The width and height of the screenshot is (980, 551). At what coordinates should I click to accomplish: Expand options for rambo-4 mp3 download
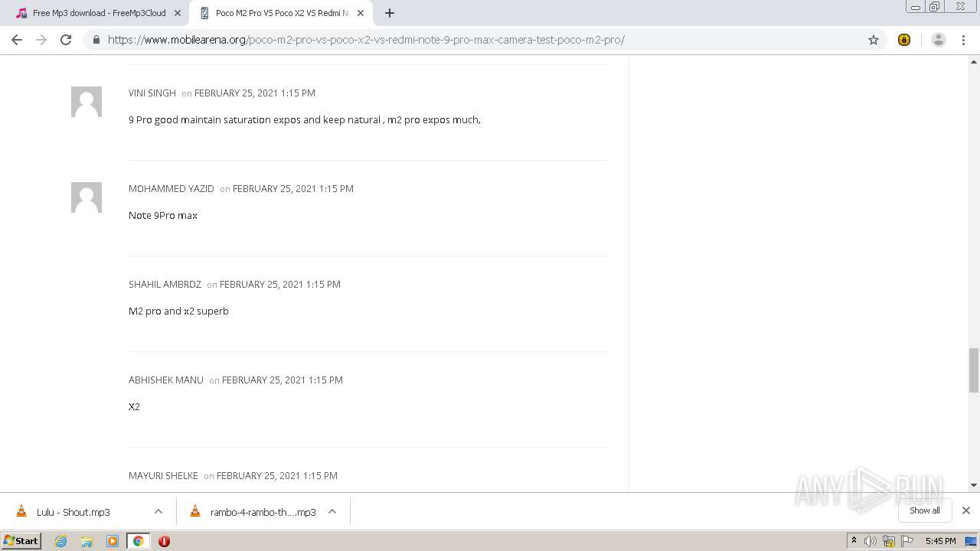pyautogui.click(x=332, y=511)
